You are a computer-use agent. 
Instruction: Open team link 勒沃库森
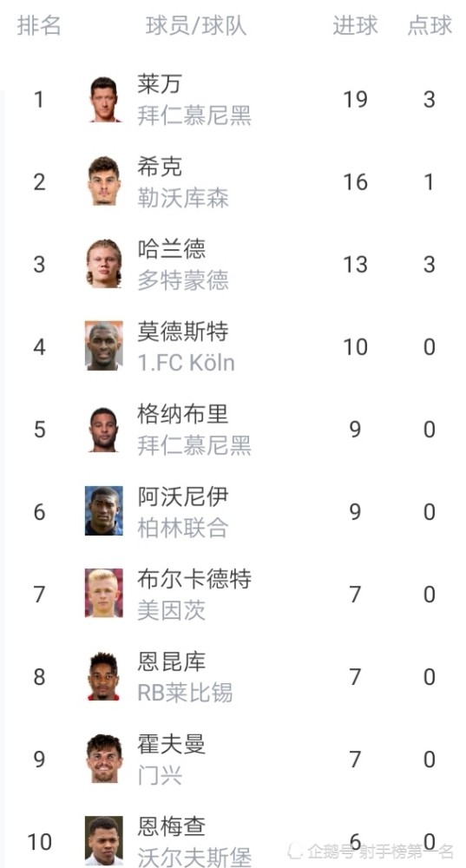pos(183,198)
